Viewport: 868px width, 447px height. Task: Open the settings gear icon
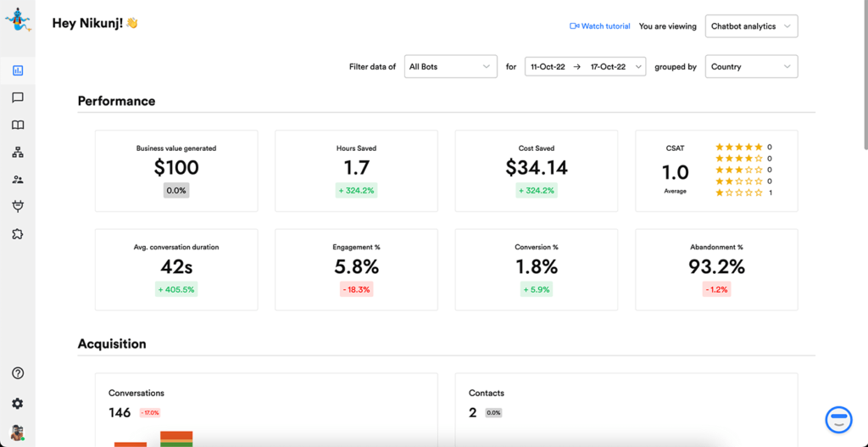tap(18, 404)
